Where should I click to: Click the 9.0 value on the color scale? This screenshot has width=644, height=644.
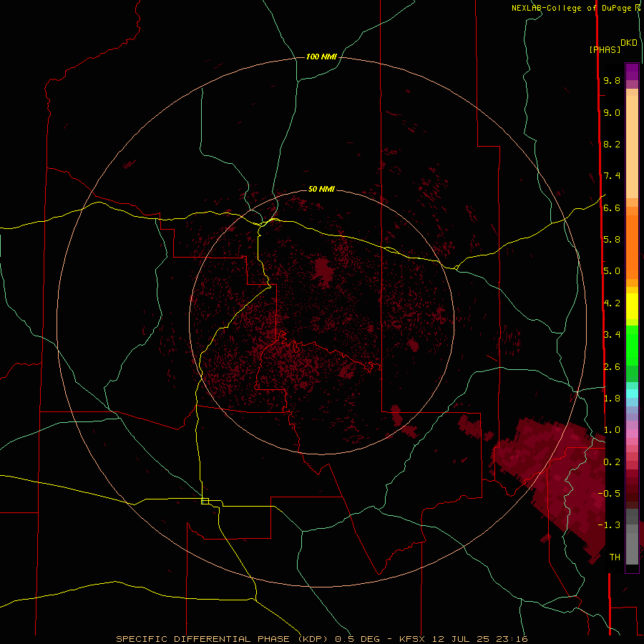(612, 112)
